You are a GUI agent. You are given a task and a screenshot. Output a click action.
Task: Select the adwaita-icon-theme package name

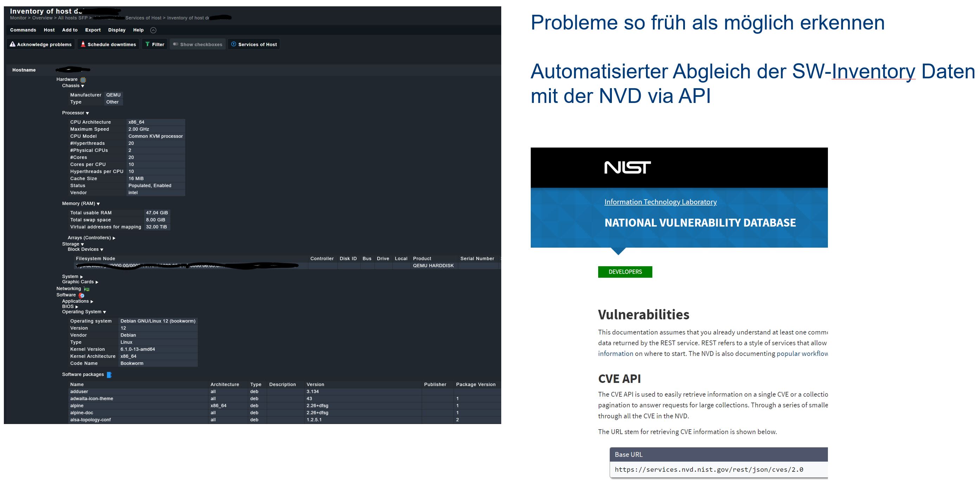[92, 399]
